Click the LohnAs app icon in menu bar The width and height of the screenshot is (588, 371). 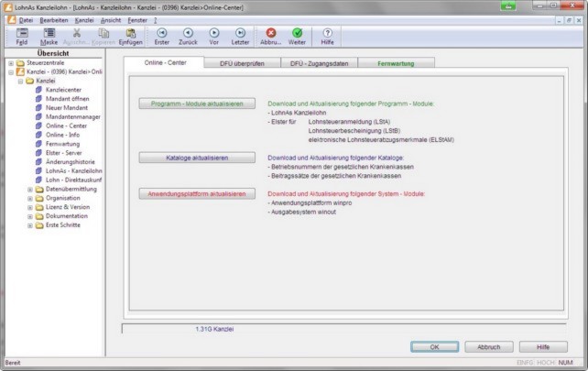pos(12,20)
